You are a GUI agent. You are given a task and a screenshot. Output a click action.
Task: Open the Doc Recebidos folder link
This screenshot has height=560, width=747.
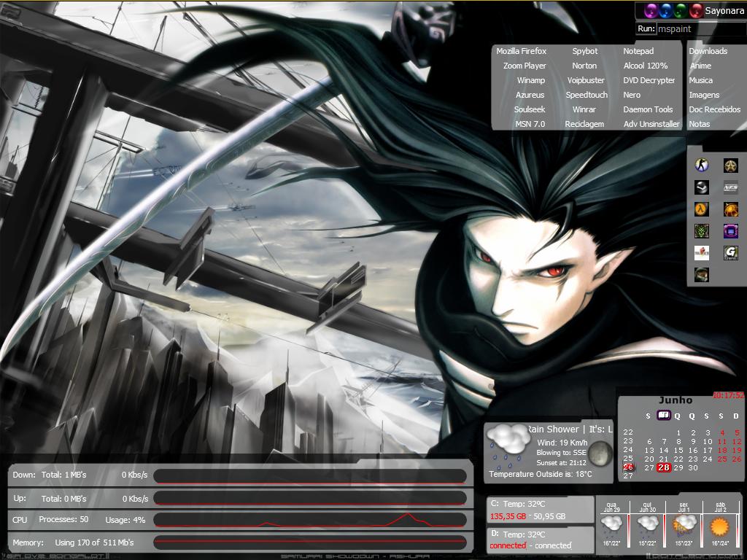(x=715, y=109)
